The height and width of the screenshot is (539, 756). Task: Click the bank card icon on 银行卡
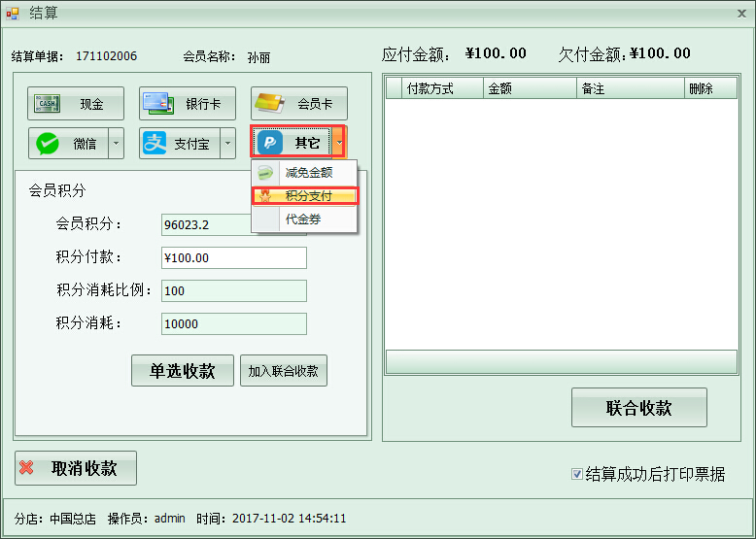click(157, 104)
